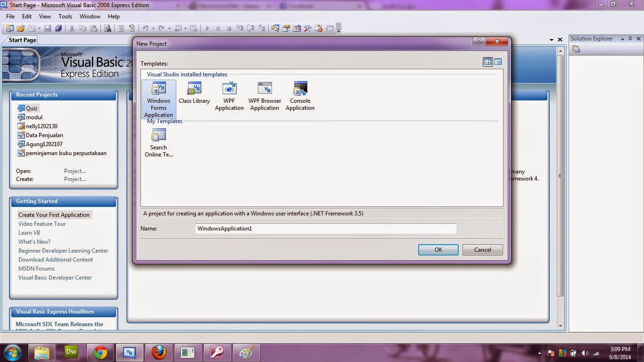Click the Create Project... link
Screen dimensions: 644x362
coord(75,179)
